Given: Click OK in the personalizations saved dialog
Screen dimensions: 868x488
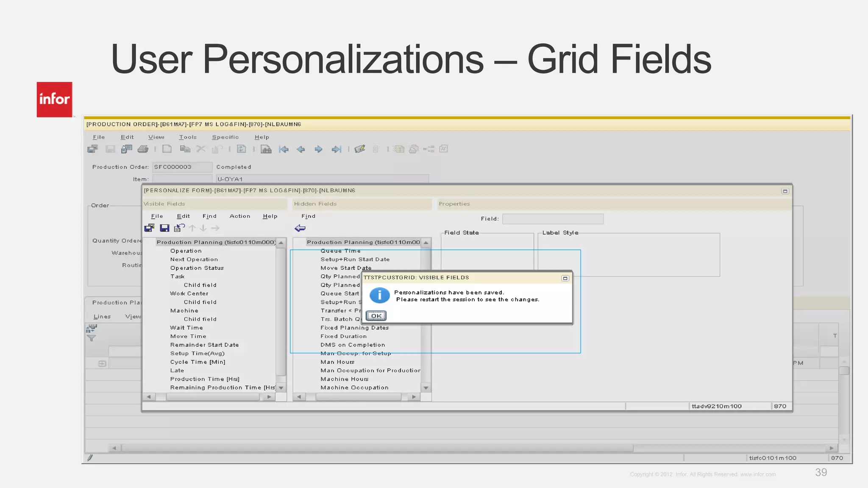Looking at the screenshot, I should [376, 316].
